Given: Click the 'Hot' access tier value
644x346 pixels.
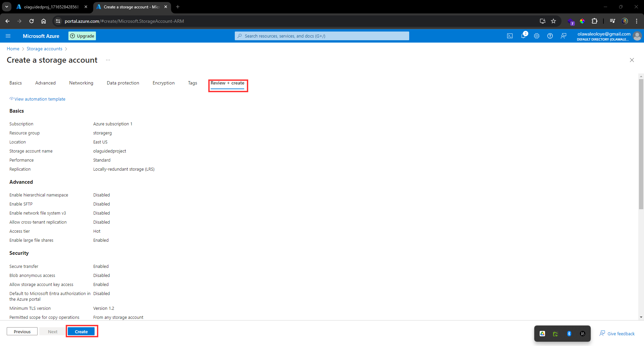Looking at the screenshot, I should [x=97, y=231].
